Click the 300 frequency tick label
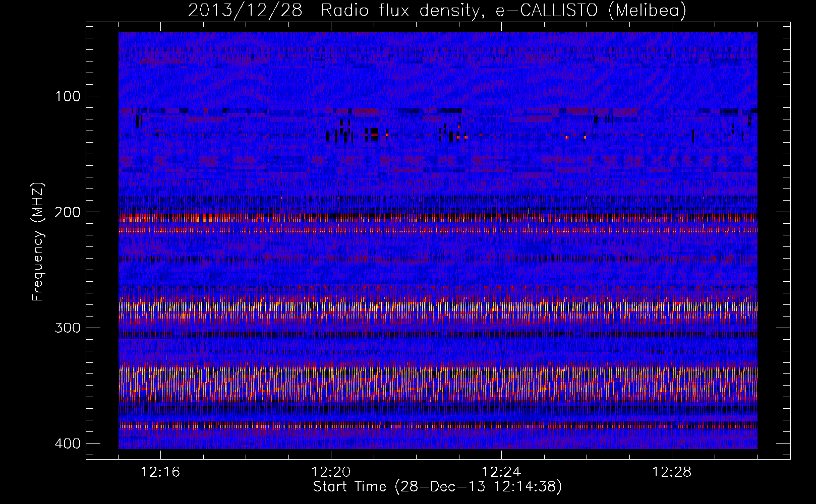This screenshot has height=504, width=816. click(x=67, y=328)
